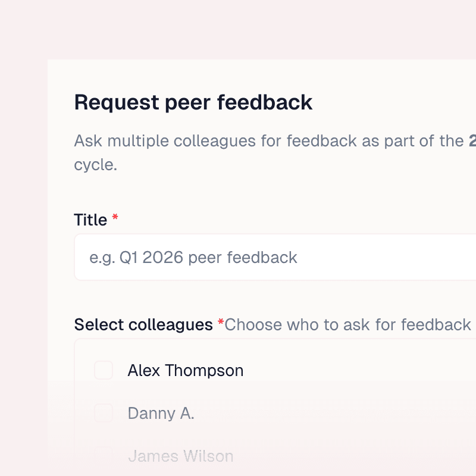Select colleague Alex Thompson by clicking his name
Viewport: 476px width, 476px height.
click(185, 370)
